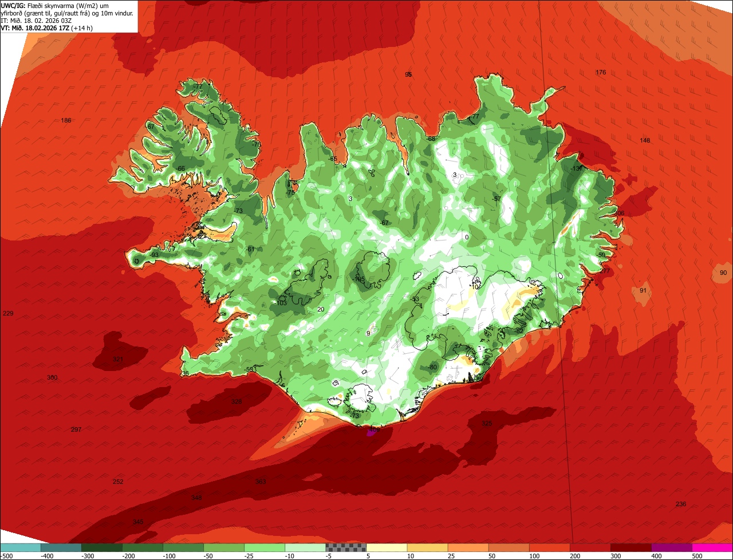Click the land value '-103'
This screenshot has height=560, width=733.
(x=281, y=303)
